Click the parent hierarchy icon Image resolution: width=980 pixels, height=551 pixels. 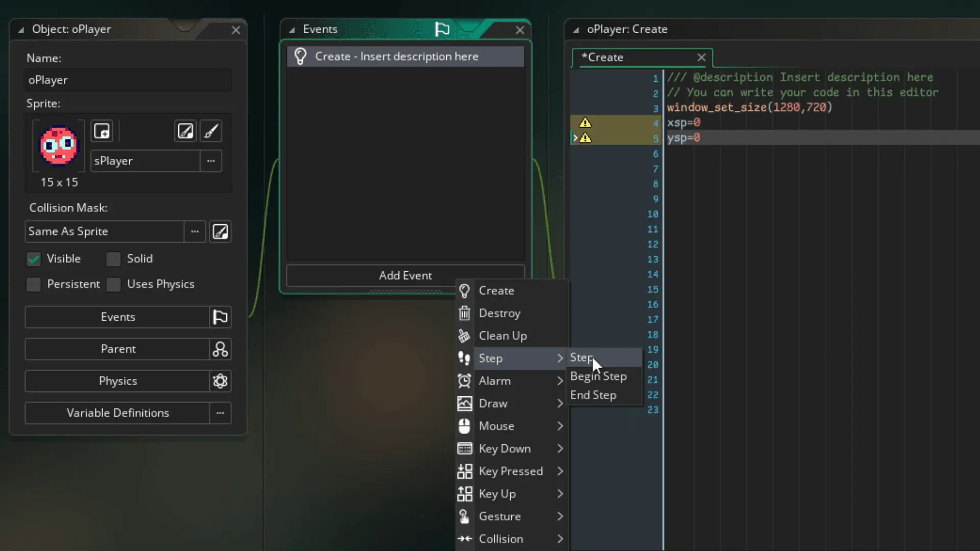pyautogui.click(x=220, y=349)
